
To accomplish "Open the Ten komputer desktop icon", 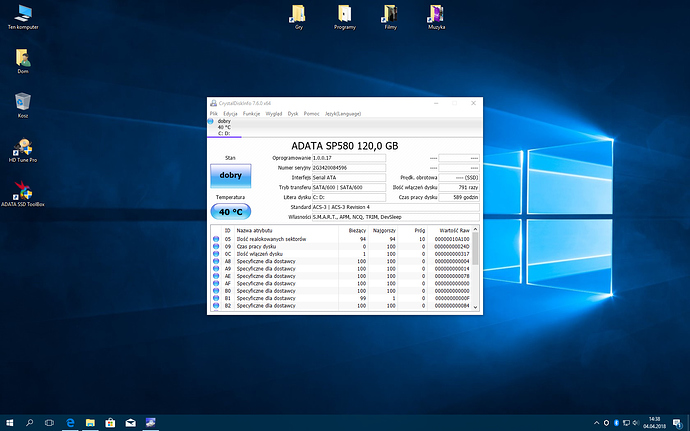I will pyautogui.click(x=23, y=17).
